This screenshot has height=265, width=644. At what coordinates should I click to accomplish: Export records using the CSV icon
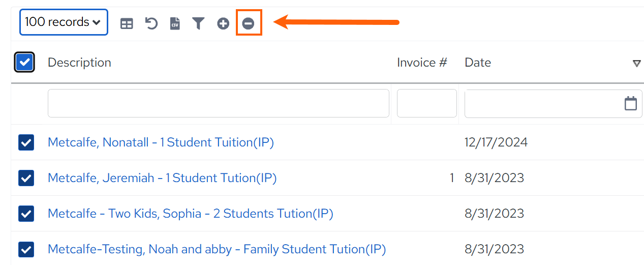point(175,23)
